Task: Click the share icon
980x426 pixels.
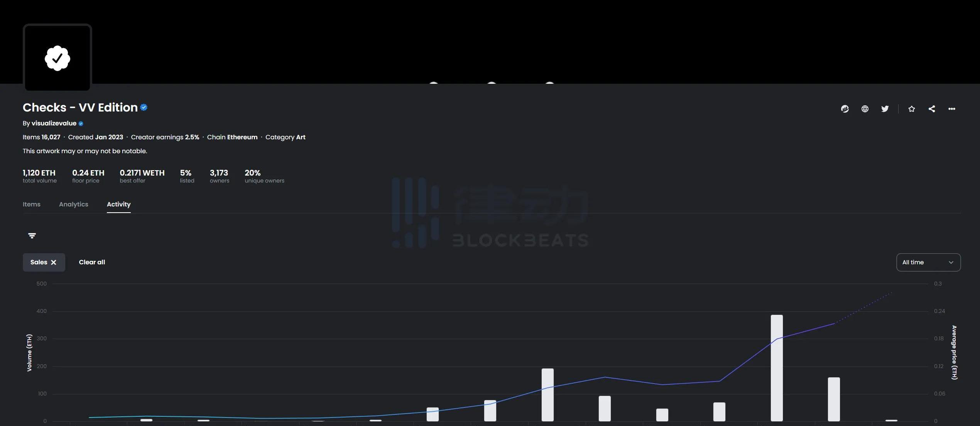Action: coord(932,109)
